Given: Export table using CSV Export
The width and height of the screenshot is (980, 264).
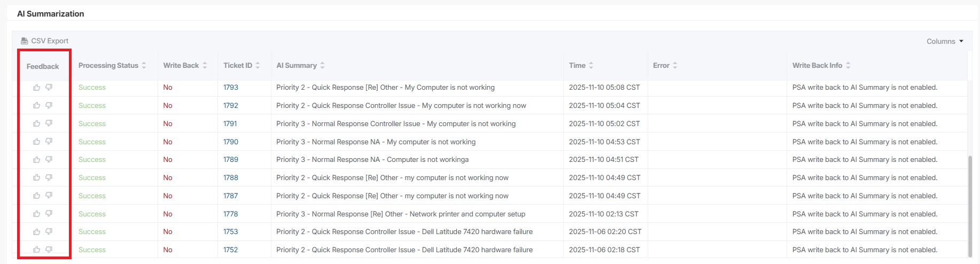Looking at the screenshot, I should click(45, 41).
